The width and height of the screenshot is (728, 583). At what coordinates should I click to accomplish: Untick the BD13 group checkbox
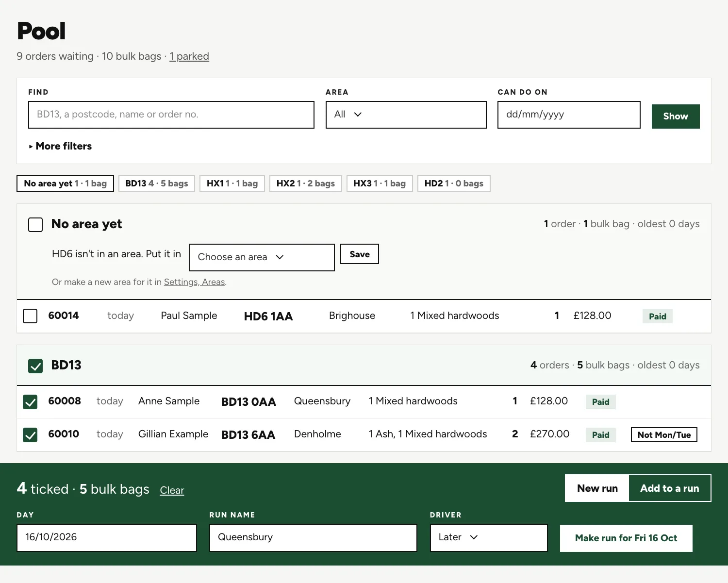click(x=35, y=366)
